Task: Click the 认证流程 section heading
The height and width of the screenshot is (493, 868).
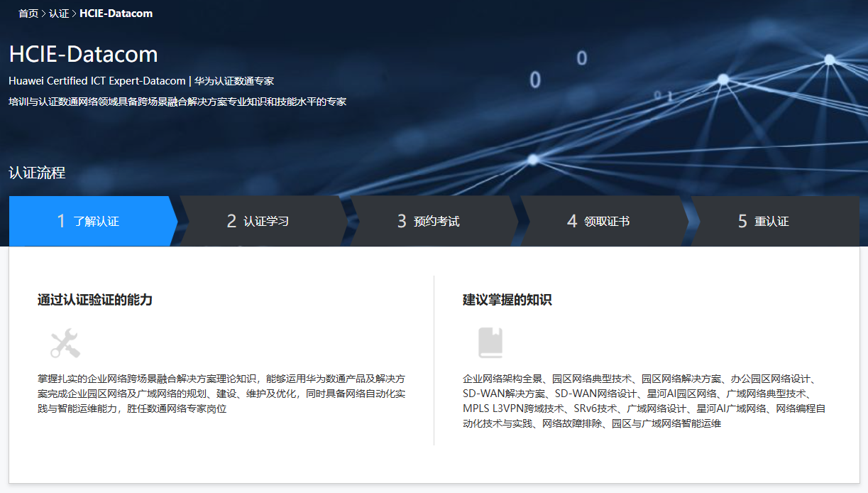Action: 37,173
